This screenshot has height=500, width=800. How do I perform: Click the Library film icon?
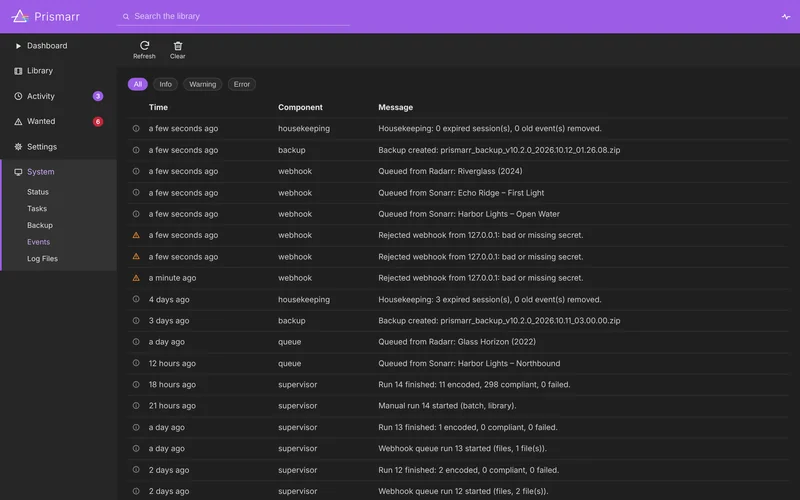[18, 71]
